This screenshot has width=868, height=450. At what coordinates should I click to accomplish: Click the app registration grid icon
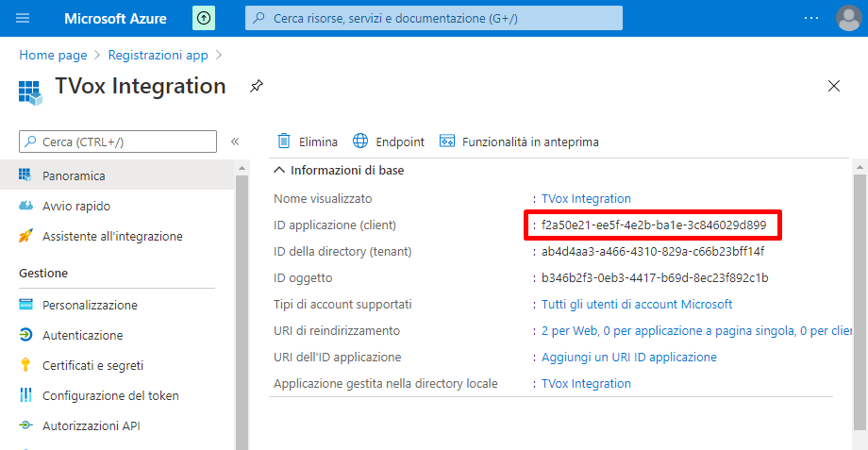(x=30, y=92)
